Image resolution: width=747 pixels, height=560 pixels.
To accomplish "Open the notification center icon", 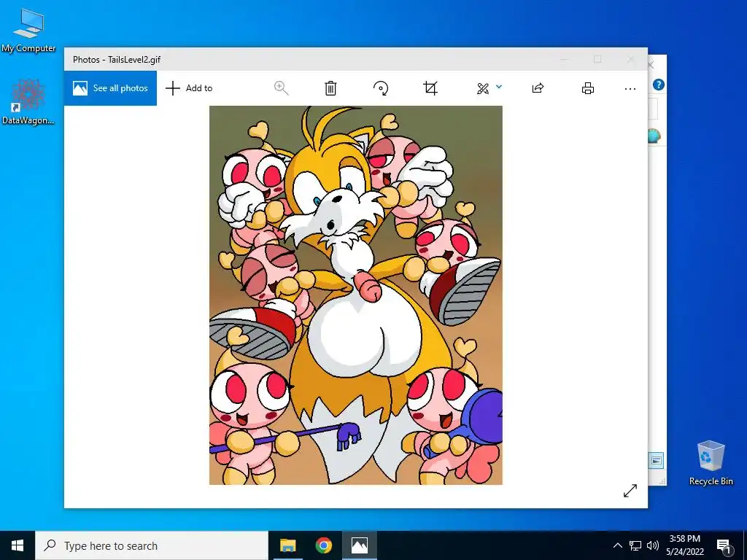I will (x=723, y=545).
